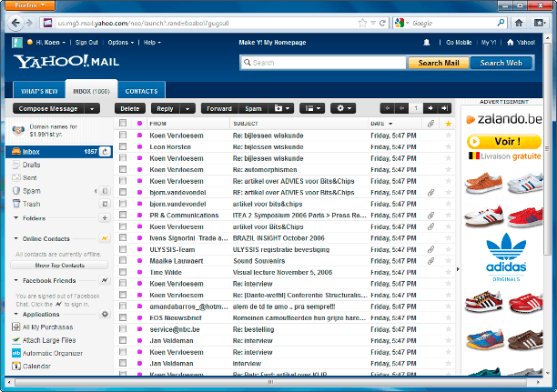Mark message as Spam button
The height and width of the screenshot is (392, 557).
click(253, 108)
